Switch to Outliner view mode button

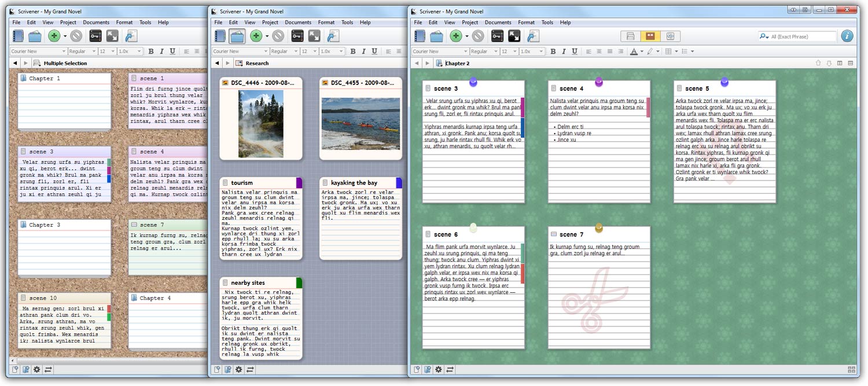tap(670, 36)
